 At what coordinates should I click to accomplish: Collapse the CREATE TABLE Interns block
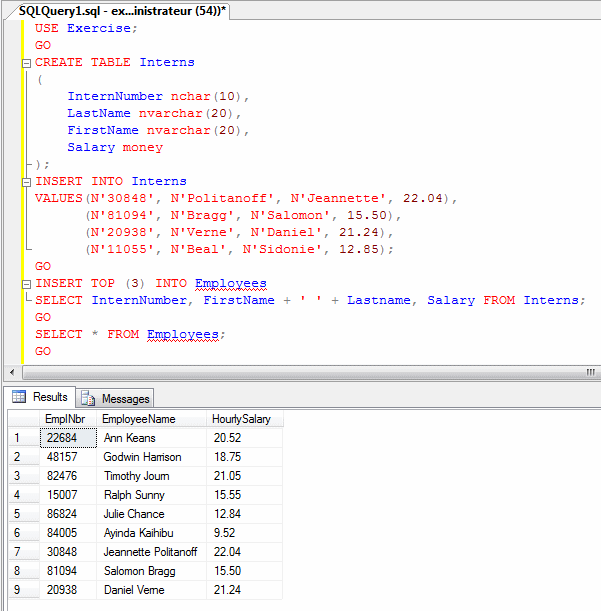[x=27, y=63]
